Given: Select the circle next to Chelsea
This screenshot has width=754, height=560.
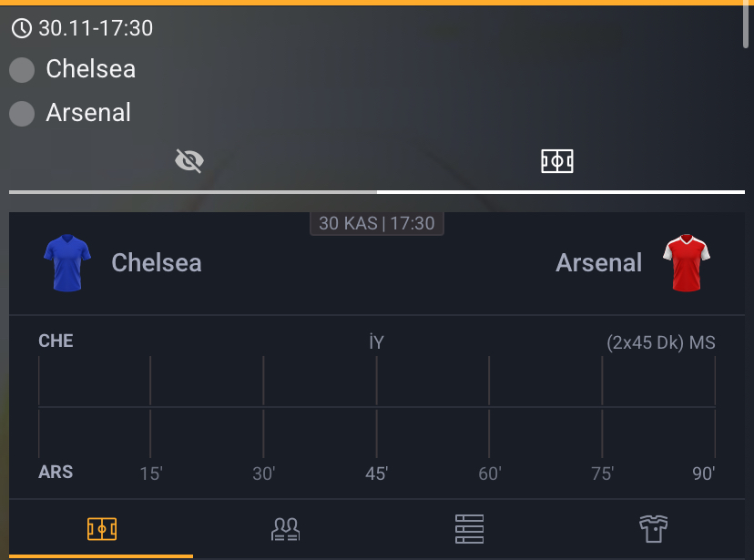Looking at the screenshot, I should coord(21,69).
